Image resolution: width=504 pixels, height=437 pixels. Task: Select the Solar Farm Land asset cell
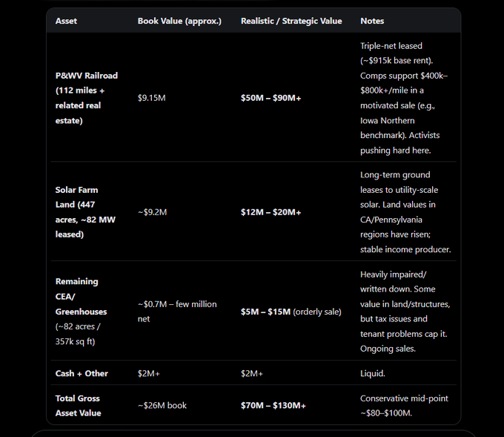pos(85,212)
